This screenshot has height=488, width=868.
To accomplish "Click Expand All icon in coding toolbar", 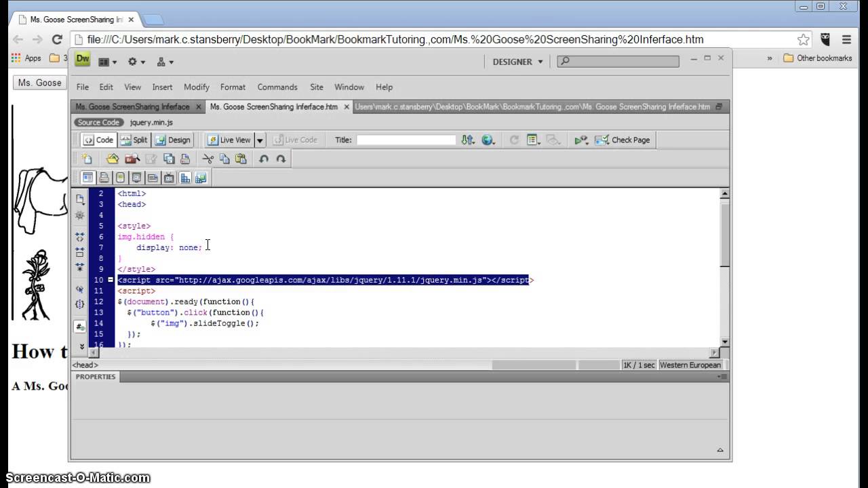I will point(80,267).
